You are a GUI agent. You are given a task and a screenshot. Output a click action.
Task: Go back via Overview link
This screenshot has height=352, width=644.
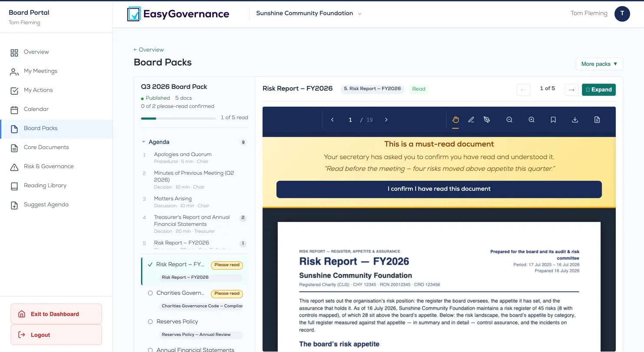[149, 50]
